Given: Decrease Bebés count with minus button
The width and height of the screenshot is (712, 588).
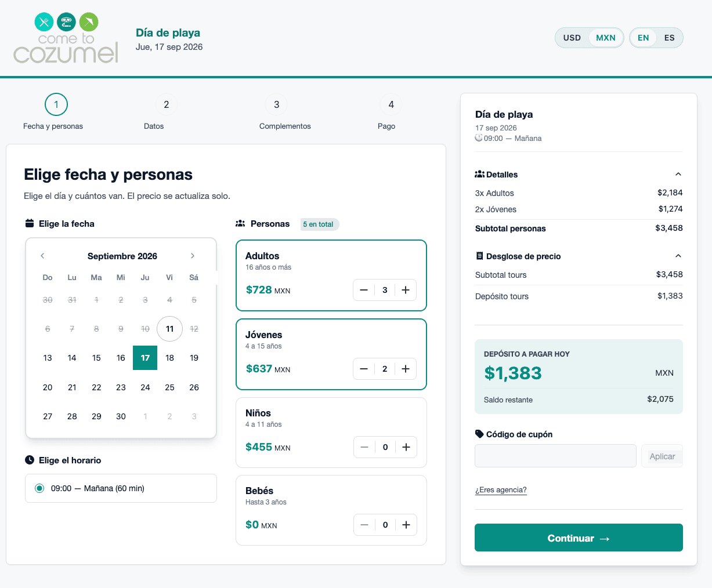Looking at the screenshot, I should point(364,525).
